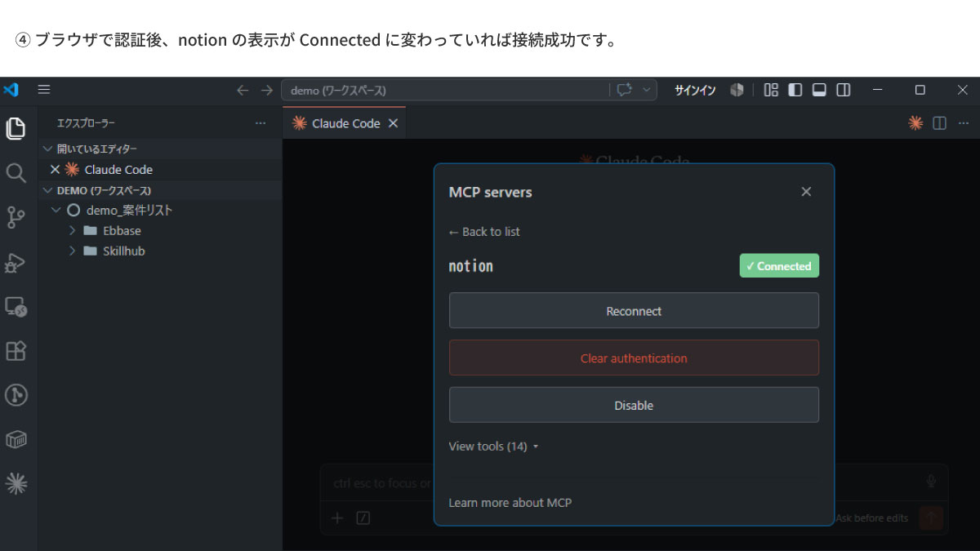The image size is (980, 551).
Task: Click the 'MCP servers' dialog title
Action: [x=490, y=193]
